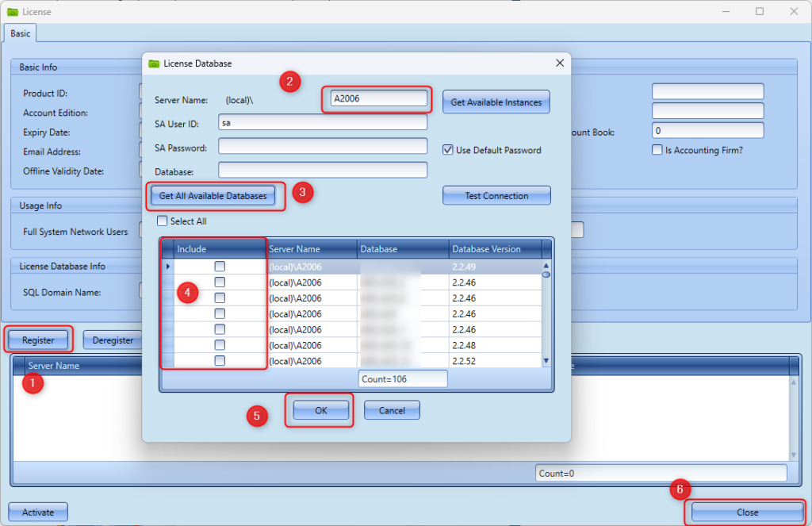
Task: Switch to the Basic tab
Action: pos(20,33)
